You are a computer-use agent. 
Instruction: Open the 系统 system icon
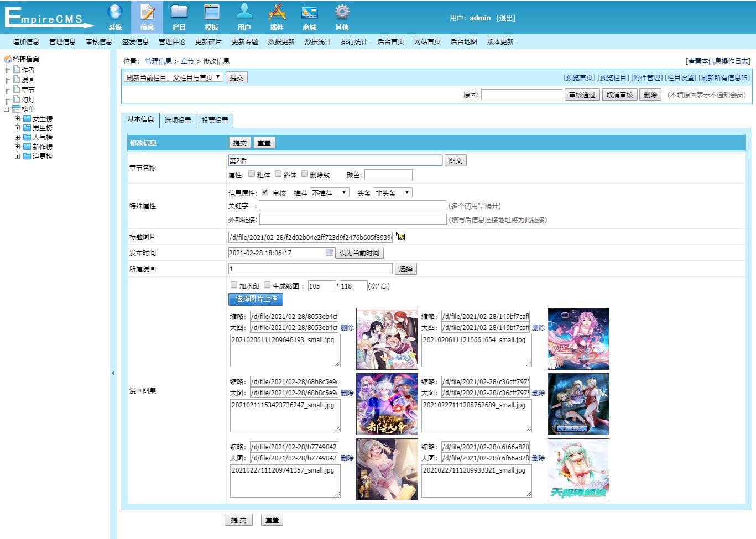click(x=114, y=17)
